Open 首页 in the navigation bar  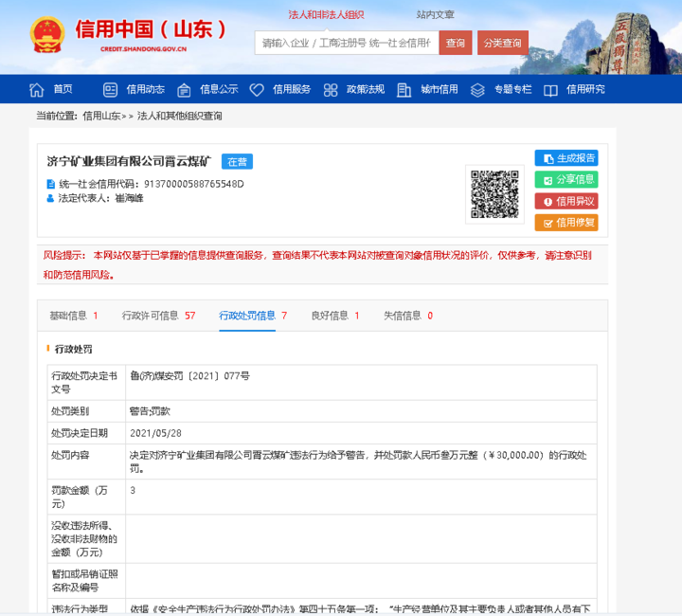point(63,89)
